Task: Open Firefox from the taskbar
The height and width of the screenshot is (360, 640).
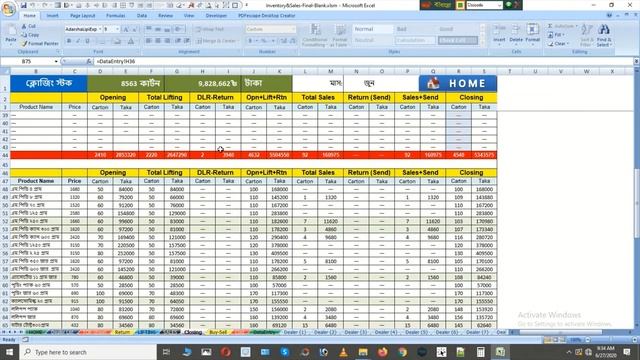Action: [382, 352]
